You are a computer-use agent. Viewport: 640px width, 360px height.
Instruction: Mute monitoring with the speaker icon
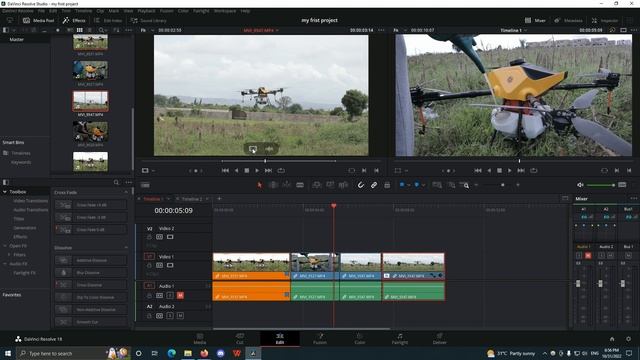click(x=580, y=185)
